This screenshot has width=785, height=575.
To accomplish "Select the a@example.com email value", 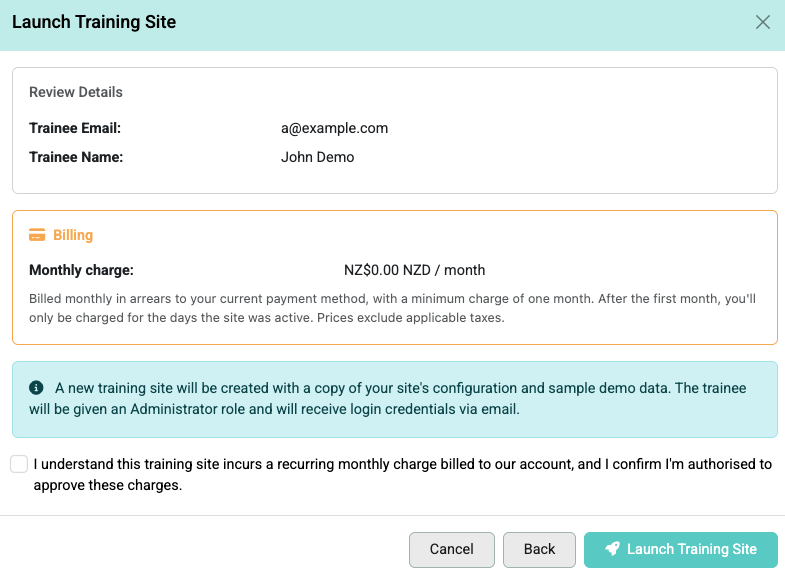I will tap(334, 128).
